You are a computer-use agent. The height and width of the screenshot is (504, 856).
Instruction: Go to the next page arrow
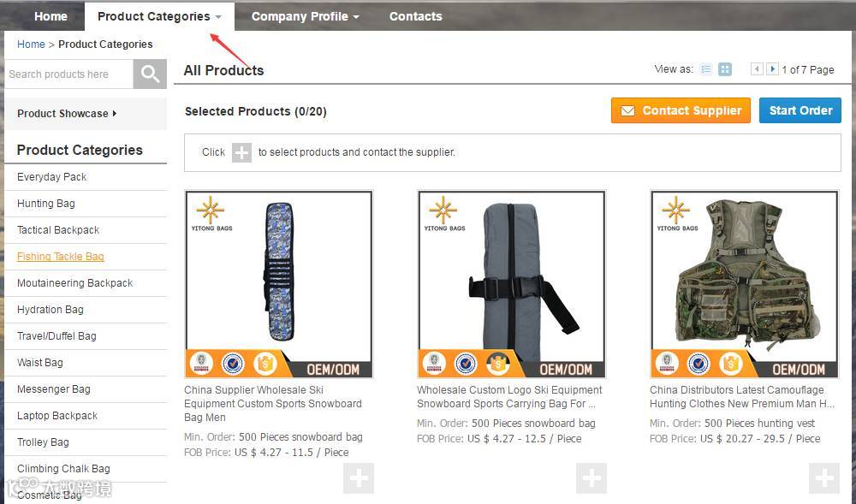[772, 69]
